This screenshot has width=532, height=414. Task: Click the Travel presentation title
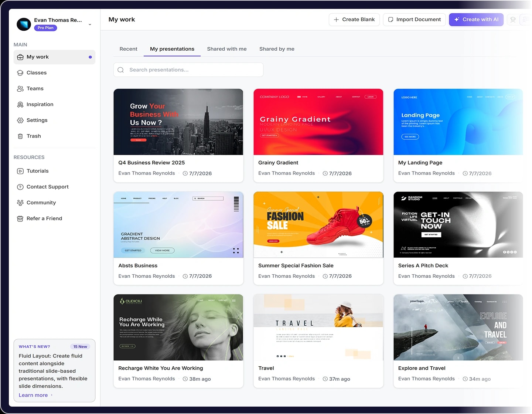[266, 368]
